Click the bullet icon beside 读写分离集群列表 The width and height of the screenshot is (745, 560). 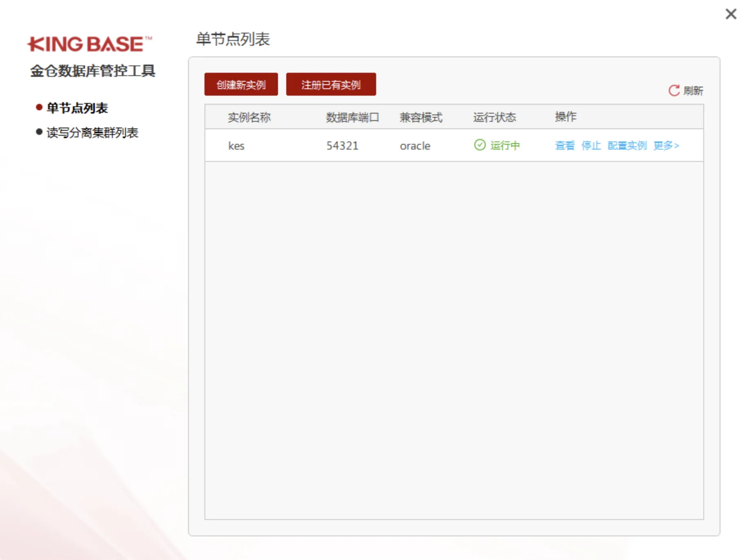tap(38, 132)
